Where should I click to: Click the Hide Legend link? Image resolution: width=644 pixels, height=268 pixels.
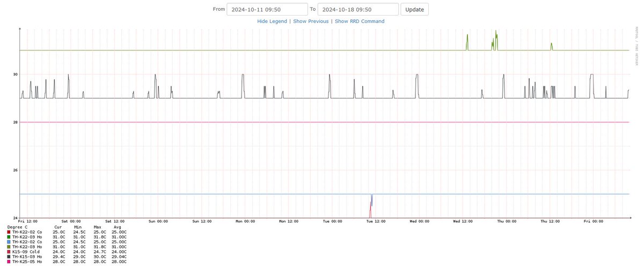272,21
